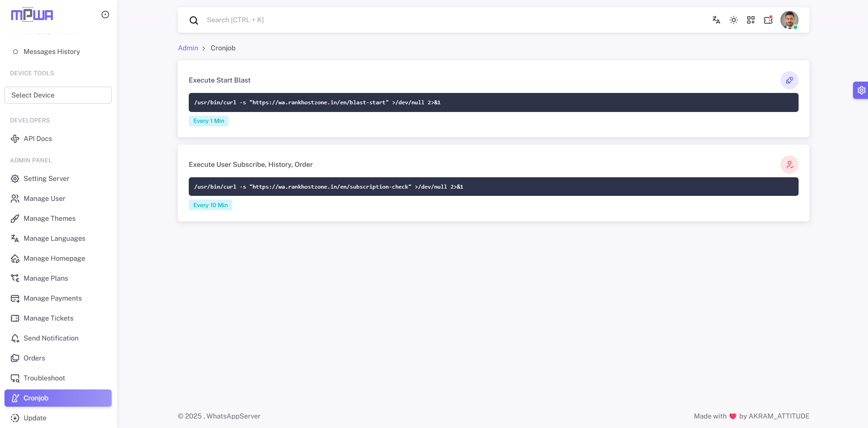Screen dimensions: 868x428
Task: Click the Every 1 Min badge
Action: coord(209,121)
